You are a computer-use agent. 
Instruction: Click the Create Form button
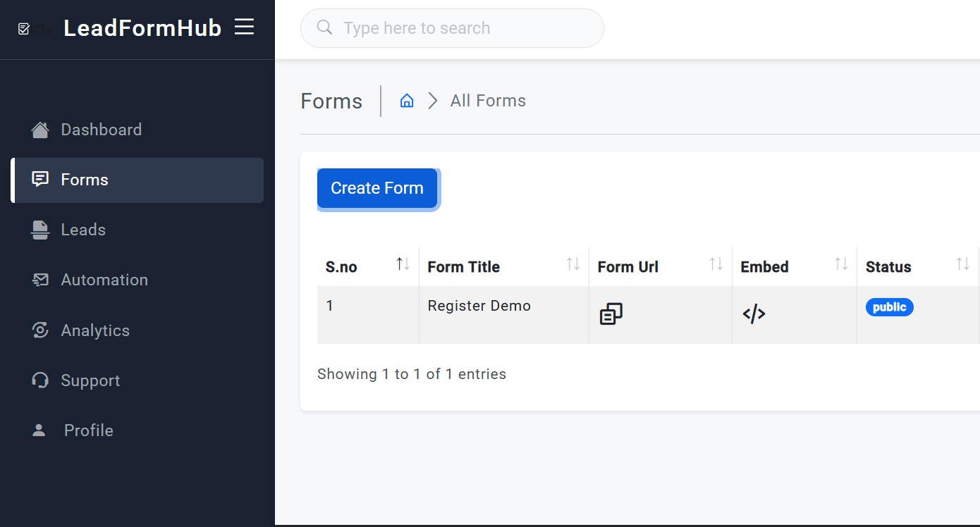point(377,188)
